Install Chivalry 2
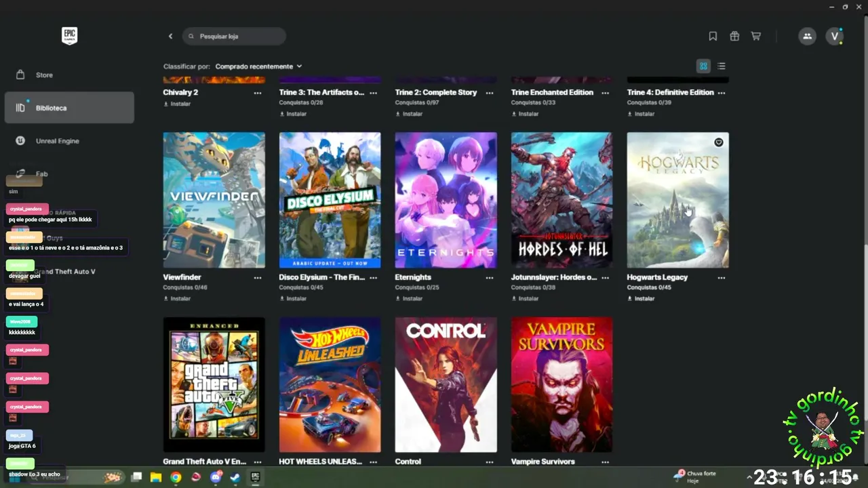The width and height of the screenshot is (868, 488). click(x=177, y=104)
